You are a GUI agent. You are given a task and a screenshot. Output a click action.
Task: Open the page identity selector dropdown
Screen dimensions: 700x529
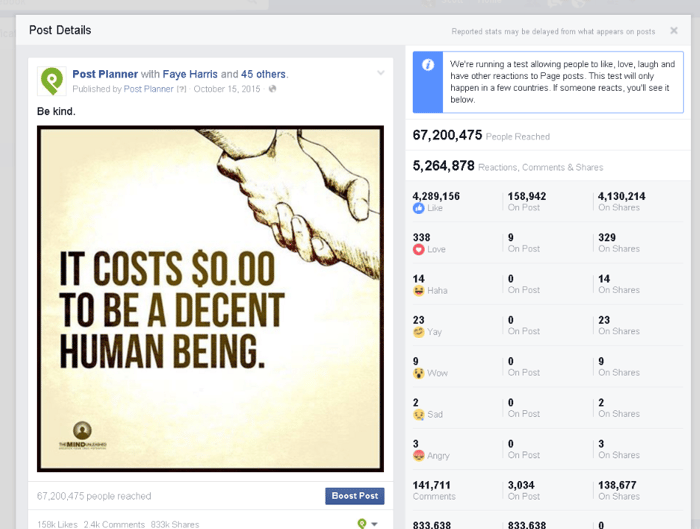pos(368,523)
